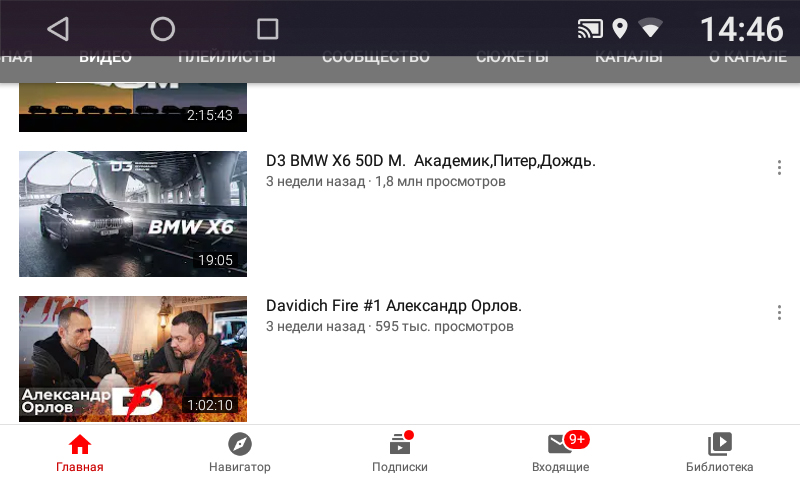Go to the Каналы tab

(628, 58)
